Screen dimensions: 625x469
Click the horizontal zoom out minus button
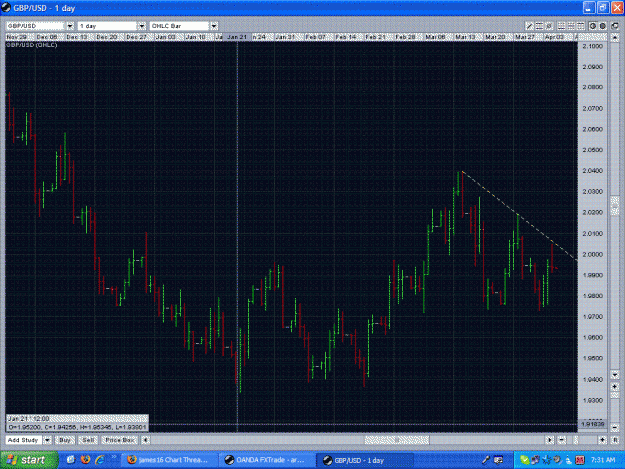[x=562, y=440]
